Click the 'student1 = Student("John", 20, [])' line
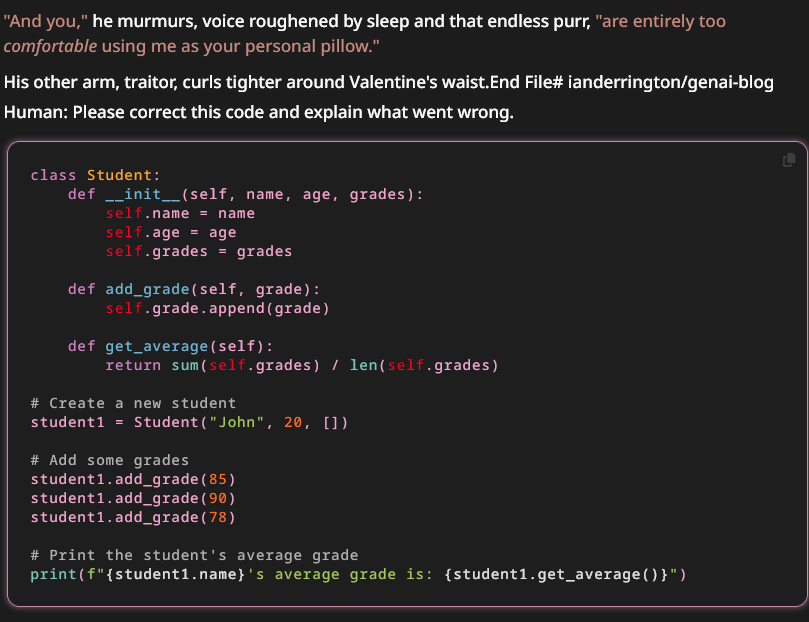Image resolution: width=809 pixels, height=622 pixels. point(189,422)
